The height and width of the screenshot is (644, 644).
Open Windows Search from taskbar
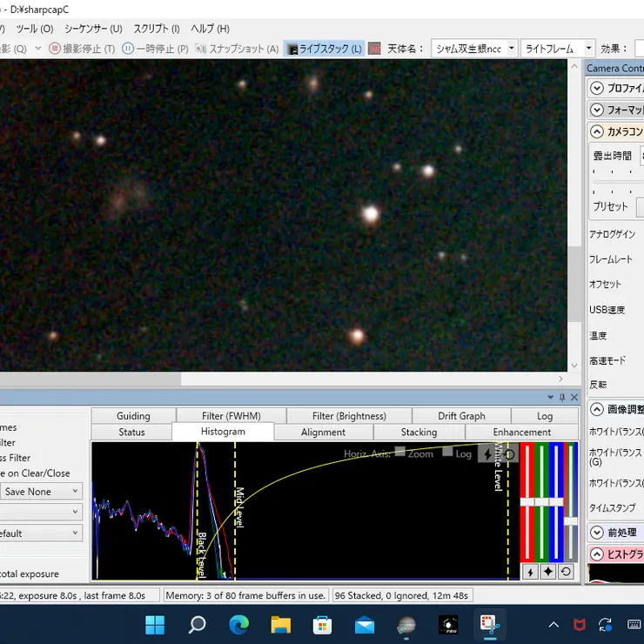[x=198, y=625]
